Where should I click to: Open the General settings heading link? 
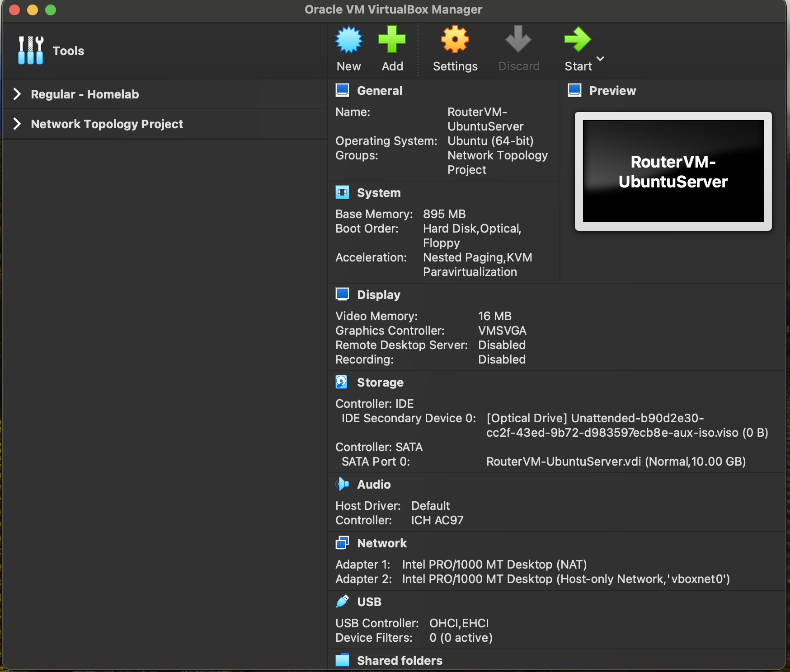(380, 91)
